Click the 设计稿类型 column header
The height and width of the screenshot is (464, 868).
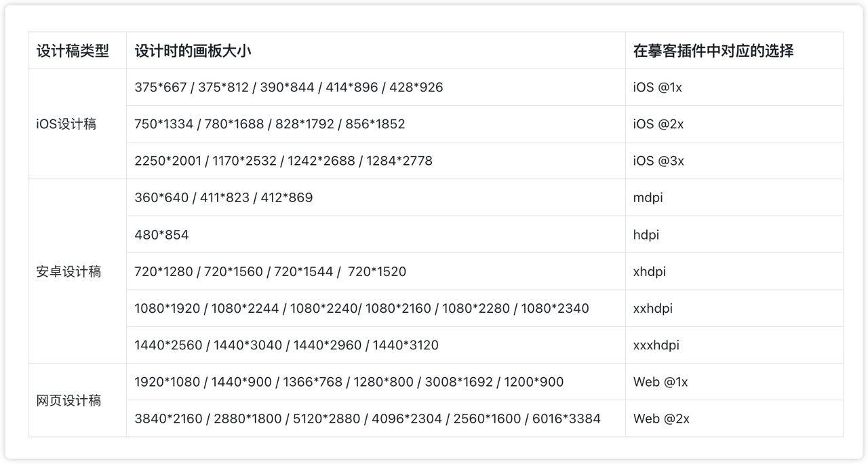coord(73,51)
